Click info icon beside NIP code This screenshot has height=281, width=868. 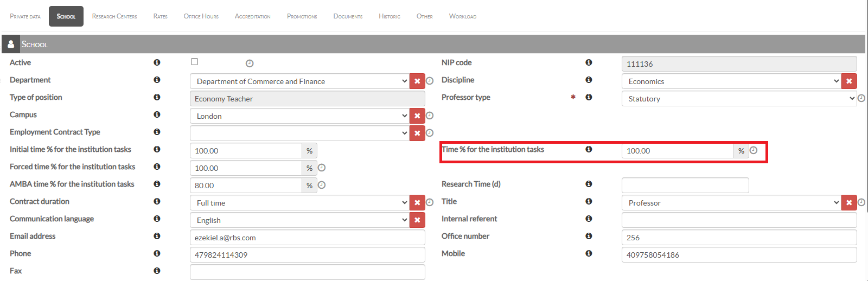point(589,62)
